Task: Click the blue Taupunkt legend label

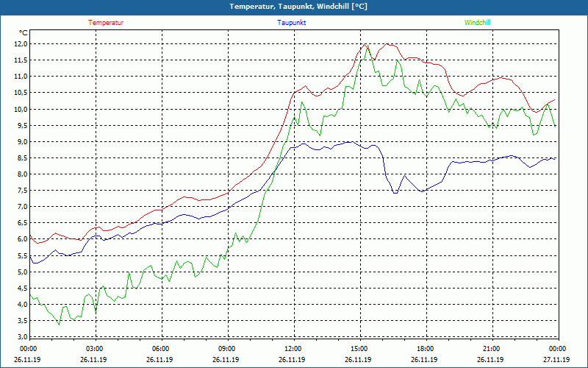Action: pyautogui.click(x=292, y=23)
